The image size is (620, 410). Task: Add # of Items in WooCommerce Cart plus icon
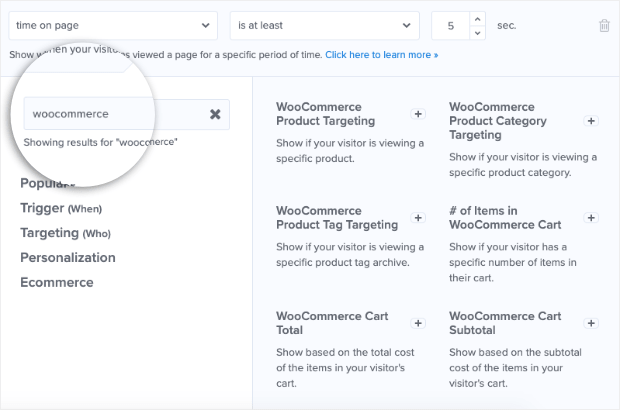pos(591,218)
